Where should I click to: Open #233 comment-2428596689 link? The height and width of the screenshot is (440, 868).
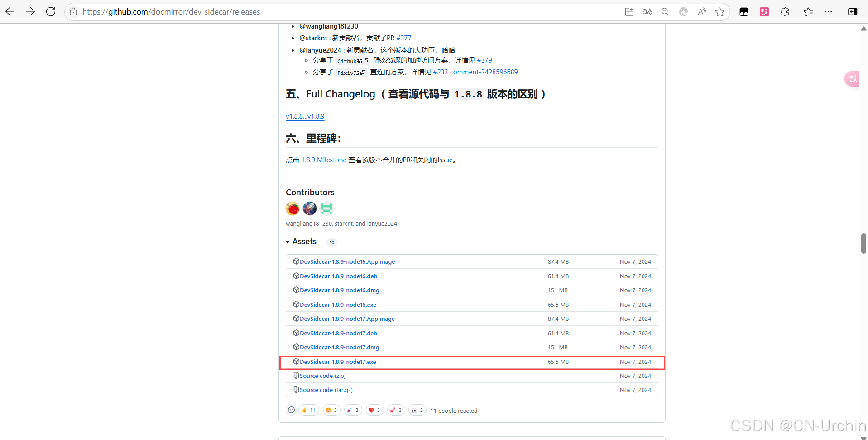(x=475, y=72)
